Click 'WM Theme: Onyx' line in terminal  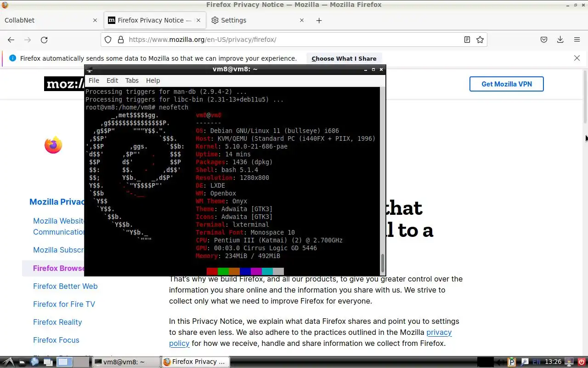[221, 201]
